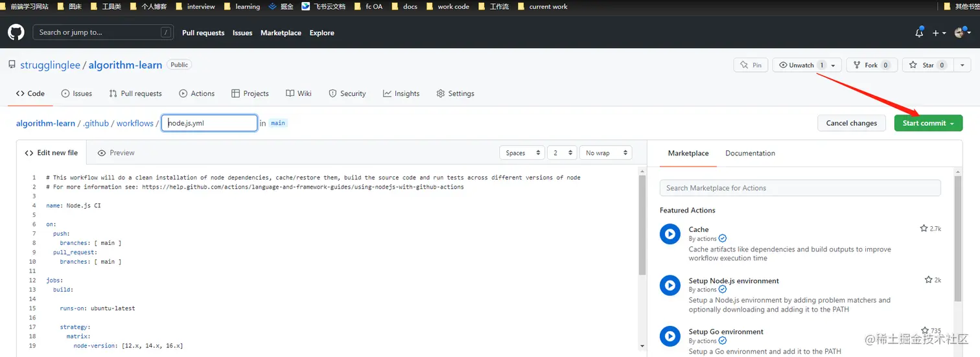Click the runs-on: ubuntu-latest line
This screenshot has width=980, height=357.
(x=97, y=308)
